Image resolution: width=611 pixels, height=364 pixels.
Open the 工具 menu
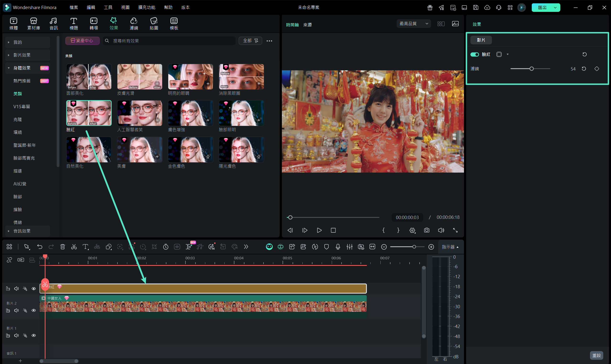[x=108, y=7]
